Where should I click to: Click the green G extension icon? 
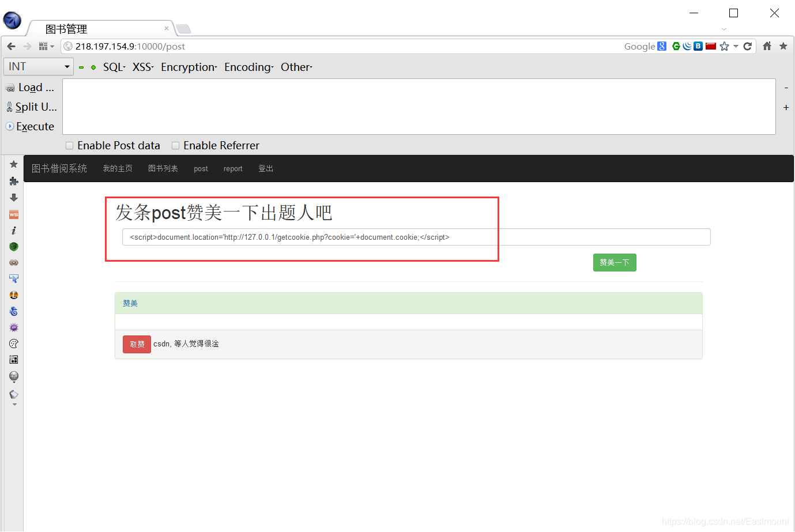[676, 46]
